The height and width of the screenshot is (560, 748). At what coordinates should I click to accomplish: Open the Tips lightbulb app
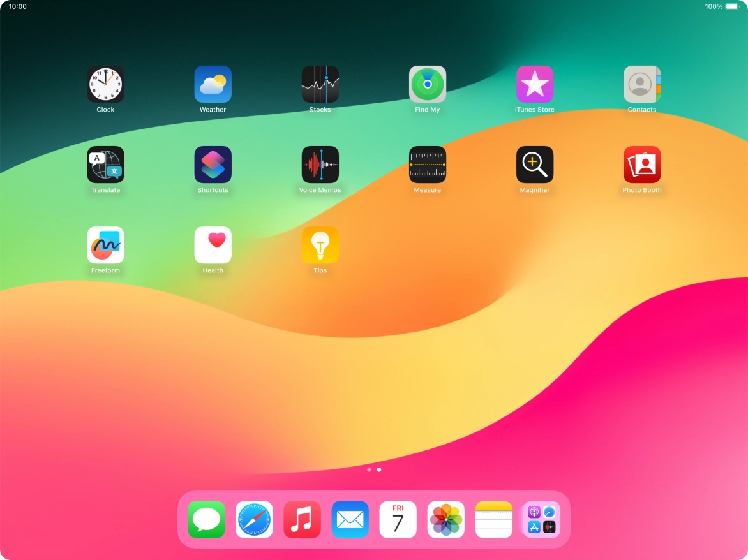(x=320, y=245)
